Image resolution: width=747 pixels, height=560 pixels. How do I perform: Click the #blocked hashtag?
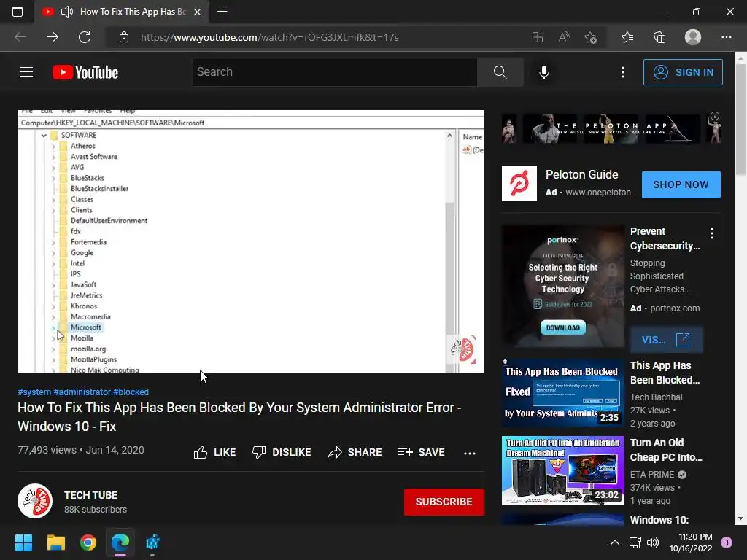point(131,392)
